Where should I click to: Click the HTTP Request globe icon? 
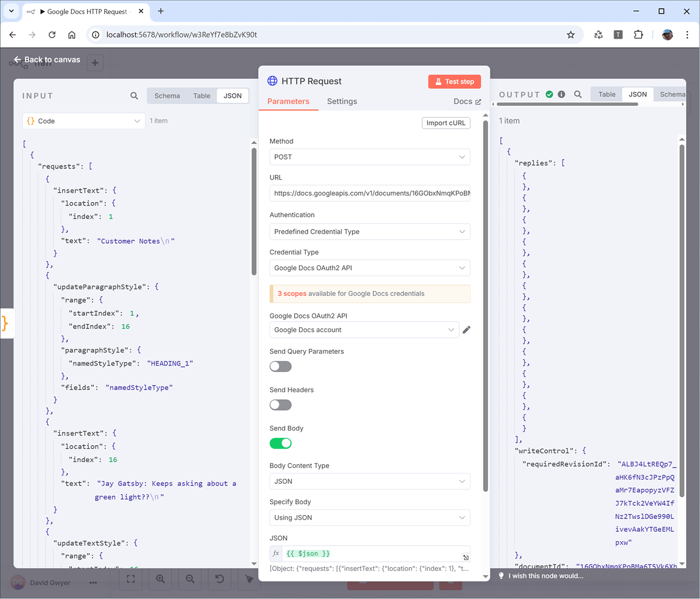click(x=273, y=81)
